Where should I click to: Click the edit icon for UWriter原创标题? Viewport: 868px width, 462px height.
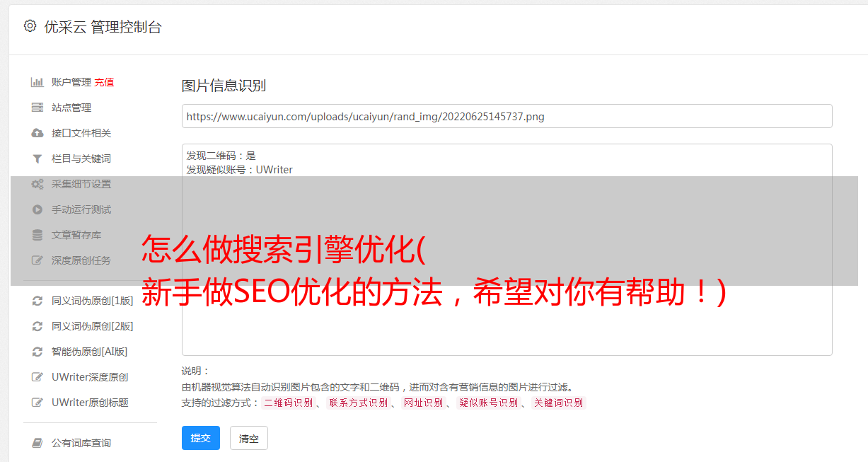point(37,403)
